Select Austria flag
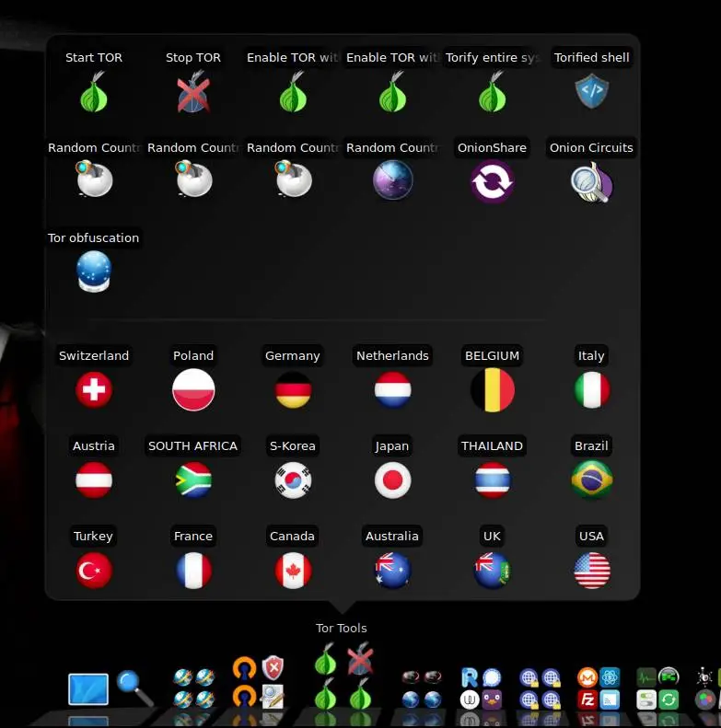This screenshot has height=728, width=721. pos(94,480)
